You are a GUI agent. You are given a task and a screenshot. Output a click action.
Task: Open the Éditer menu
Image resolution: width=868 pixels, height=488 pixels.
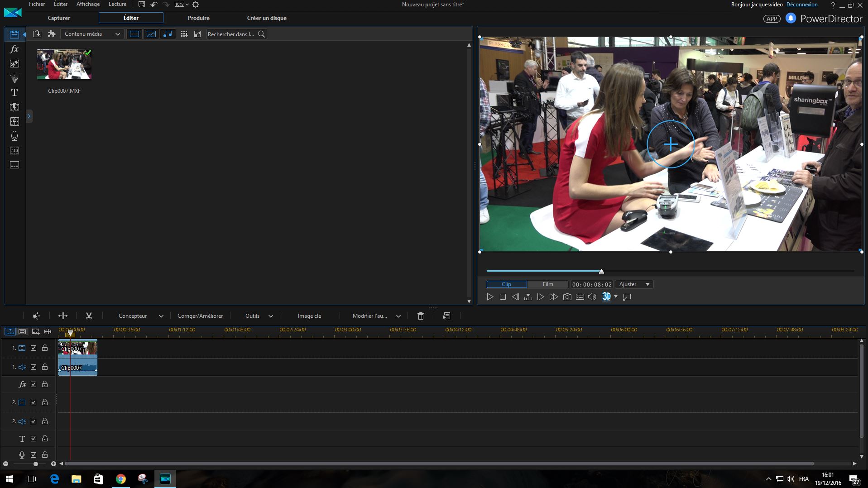coord(61,4)
